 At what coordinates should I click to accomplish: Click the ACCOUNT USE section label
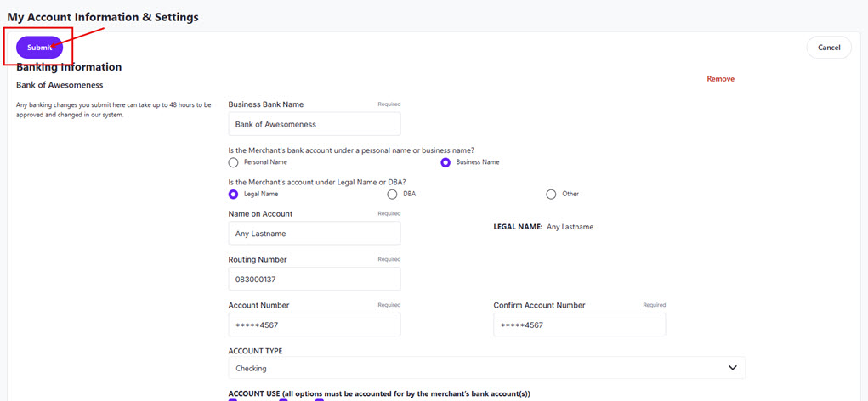[379, 393]
